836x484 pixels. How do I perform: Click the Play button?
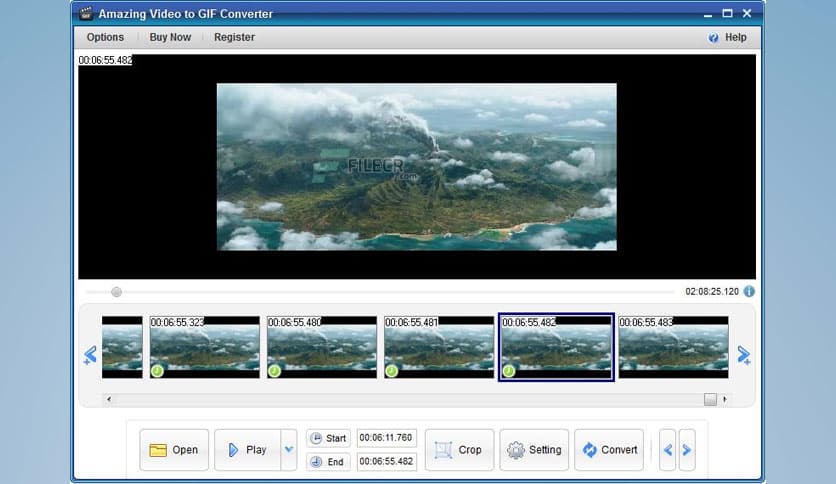click(x=247, y=450)
